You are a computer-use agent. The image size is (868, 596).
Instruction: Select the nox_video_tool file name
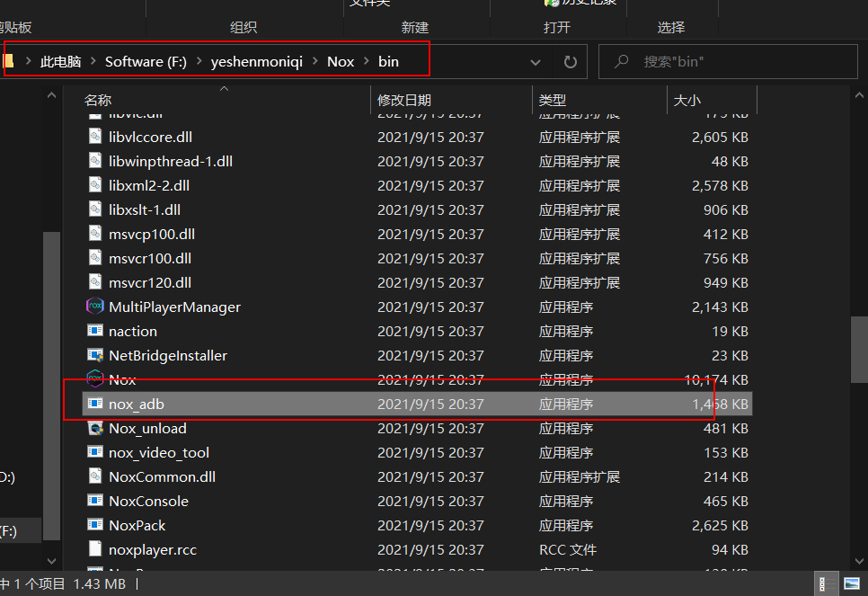(159, 453)
